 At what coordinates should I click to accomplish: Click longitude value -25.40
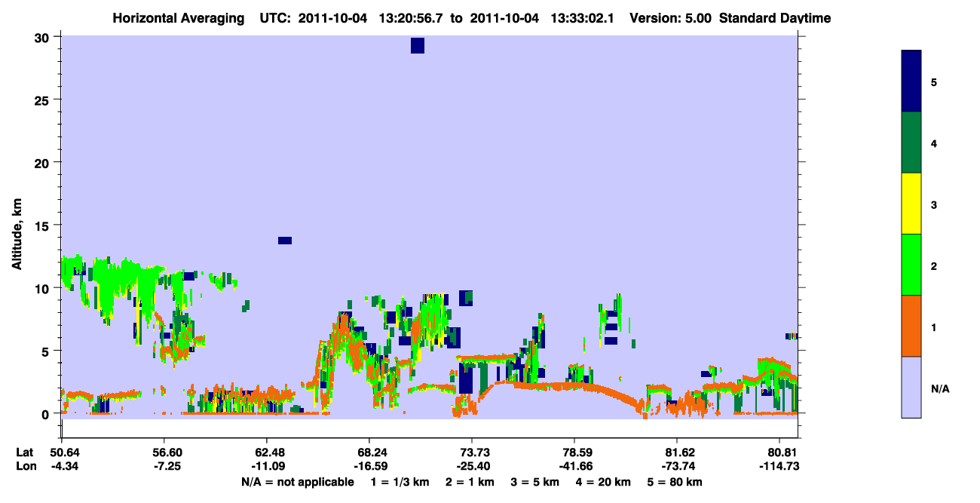coord(472,467)
